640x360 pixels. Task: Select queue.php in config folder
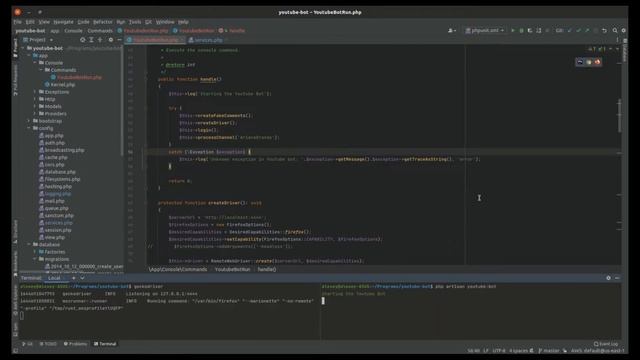(53, 208)
